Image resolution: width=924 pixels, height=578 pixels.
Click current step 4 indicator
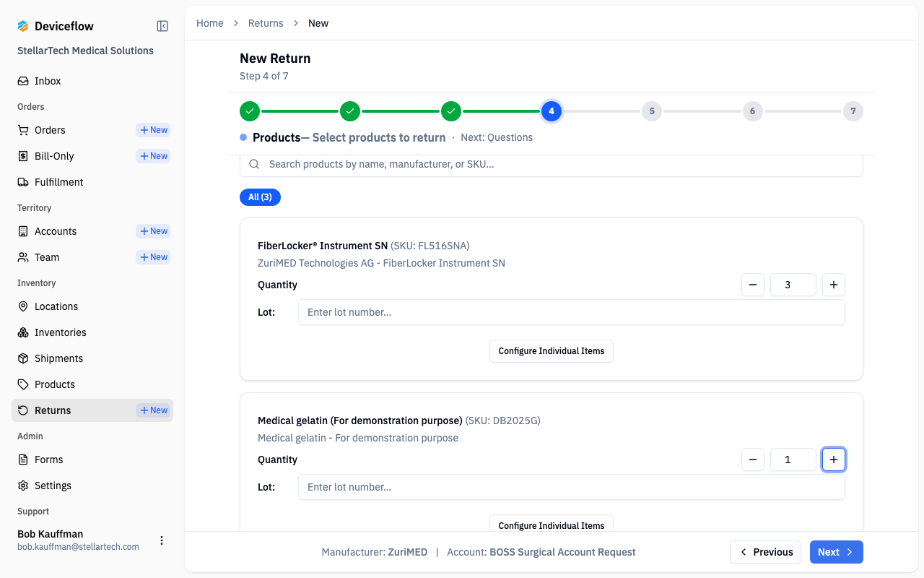coord(552,111)
